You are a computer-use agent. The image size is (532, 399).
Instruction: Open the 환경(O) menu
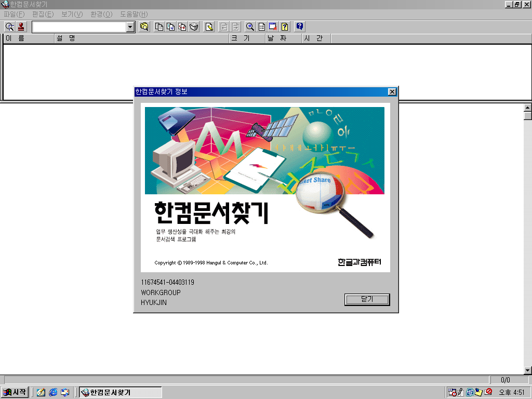(101, 14)
